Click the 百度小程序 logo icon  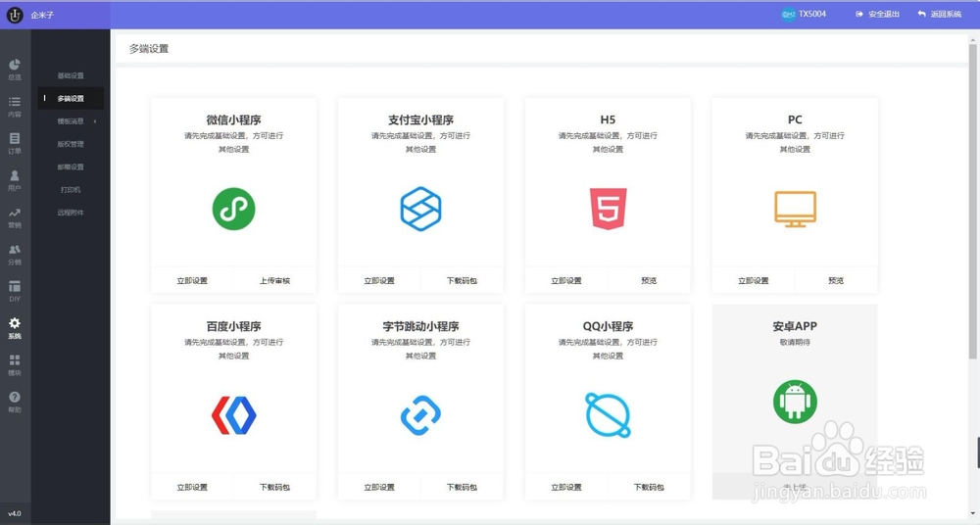pyautogui.click(x=234, y=415)
